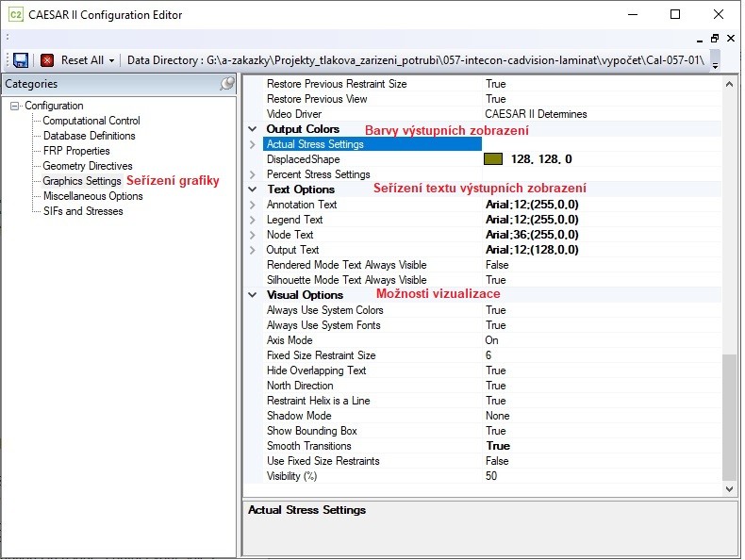This screenshot has height=560, width=745.
Task: Toggle the Categories panel pin icon
Action: click(227, 84)
